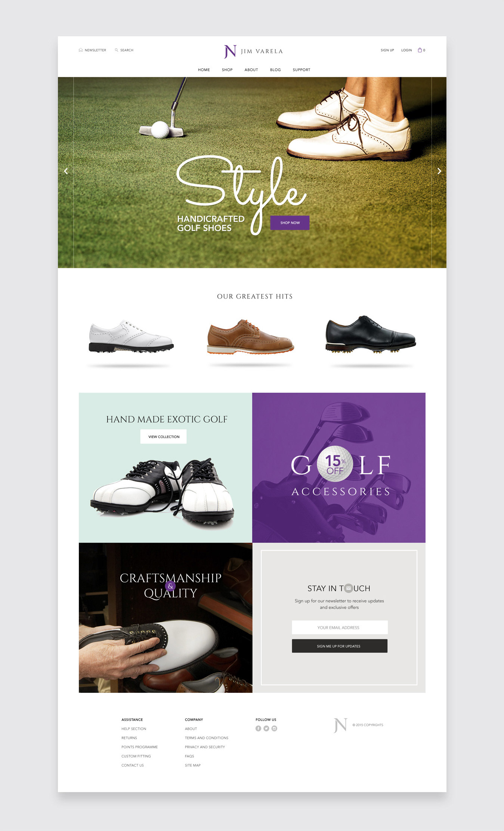Click the grey footer N logo
504x831 pixels.
click(340, 725)
